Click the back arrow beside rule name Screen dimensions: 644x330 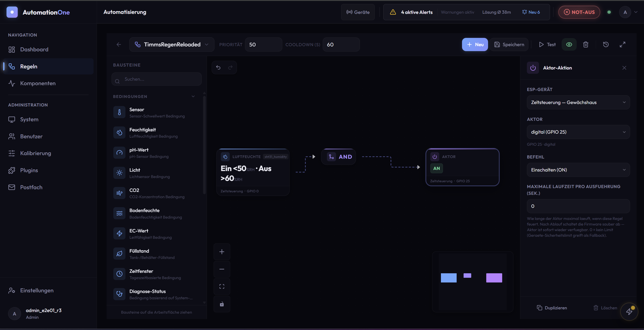pos(119,44)
